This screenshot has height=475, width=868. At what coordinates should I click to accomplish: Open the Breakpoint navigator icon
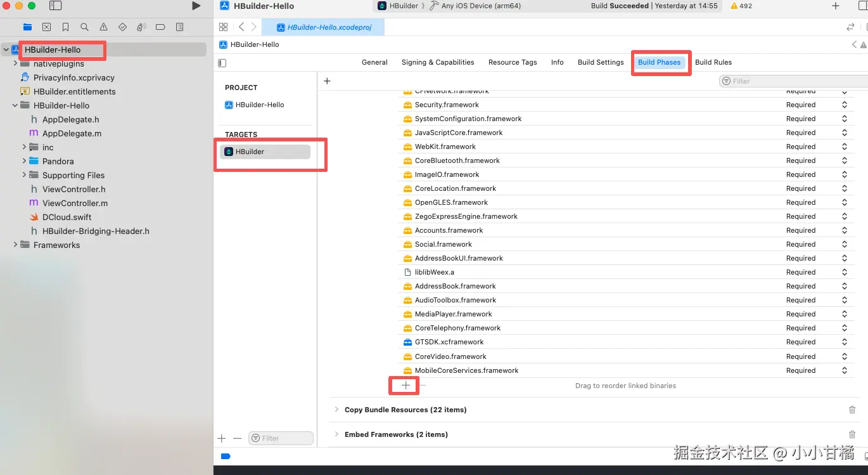160,27
